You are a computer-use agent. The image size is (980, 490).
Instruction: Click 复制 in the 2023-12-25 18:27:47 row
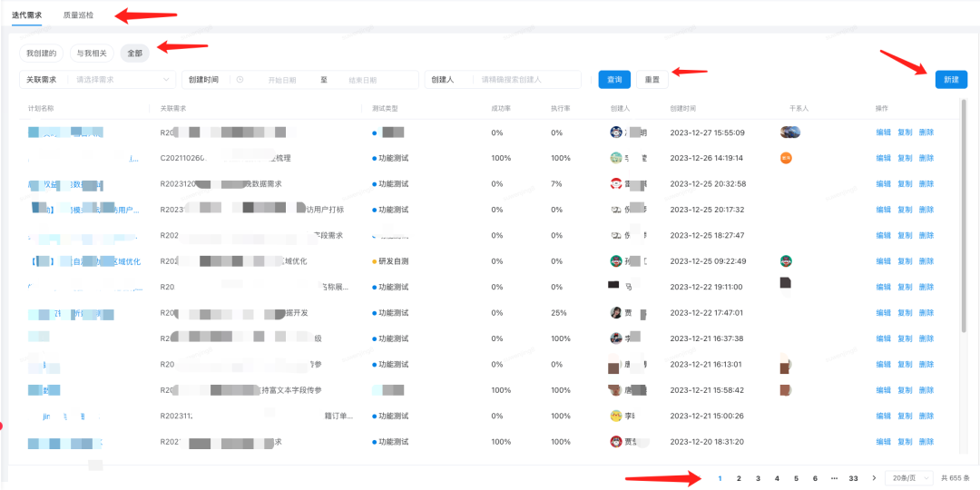[905, 235]
